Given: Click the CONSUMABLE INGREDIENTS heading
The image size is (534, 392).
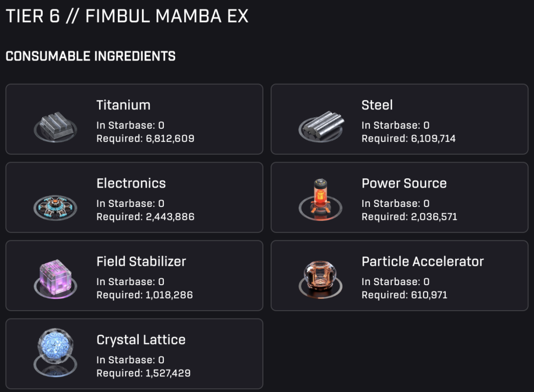Looking at the screenshot, I should [90, 56].
